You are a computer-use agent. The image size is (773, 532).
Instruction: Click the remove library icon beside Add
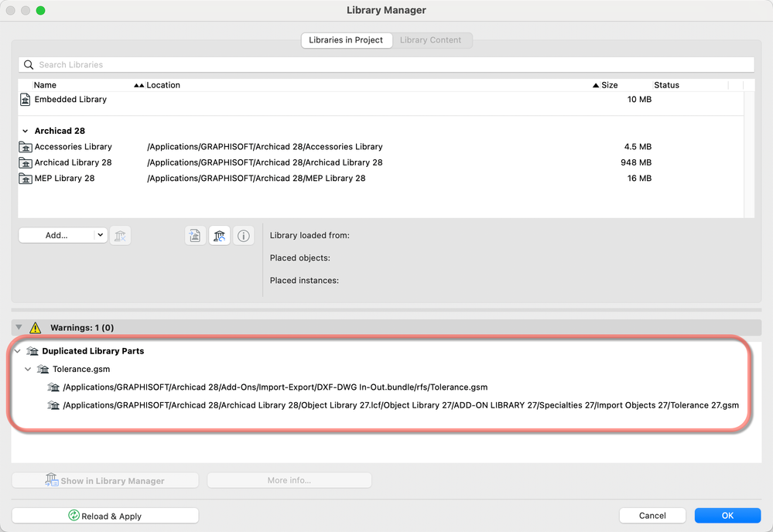120,236
